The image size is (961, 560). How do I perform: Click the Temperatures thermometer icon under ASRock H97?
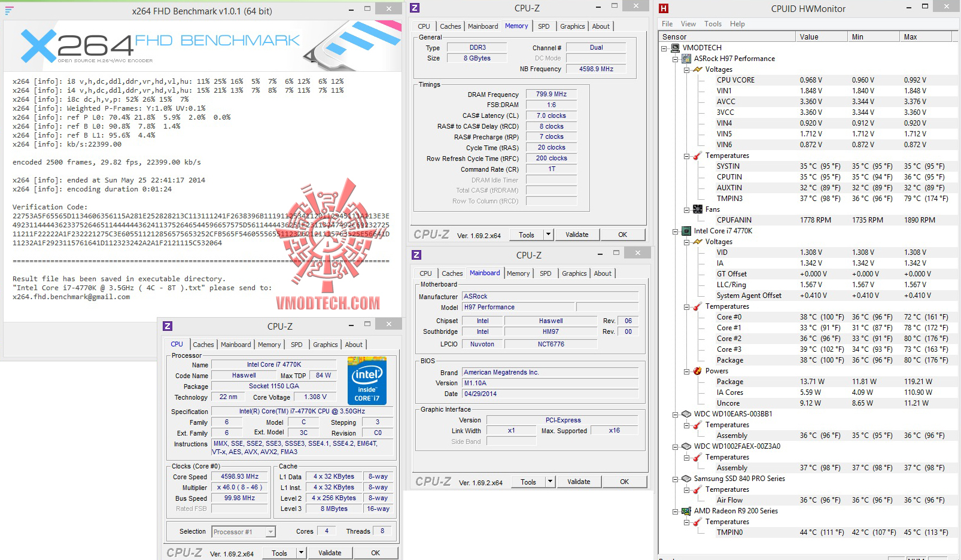(x=697, y=156)
